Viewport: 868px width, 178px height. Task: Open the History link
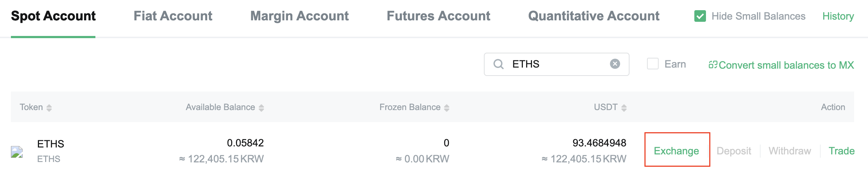(x=838, y=16)
